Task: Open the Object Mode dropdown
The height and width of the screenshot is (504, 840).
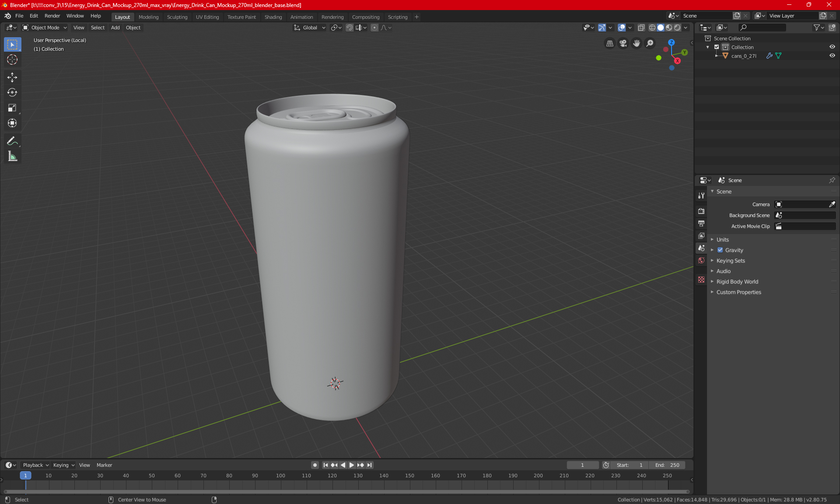Action: (x=45, y=28)
